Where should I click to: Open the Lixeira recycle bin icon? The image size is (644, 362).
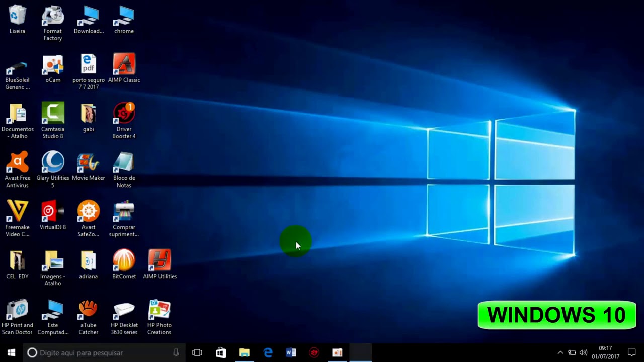coord(17,20)
